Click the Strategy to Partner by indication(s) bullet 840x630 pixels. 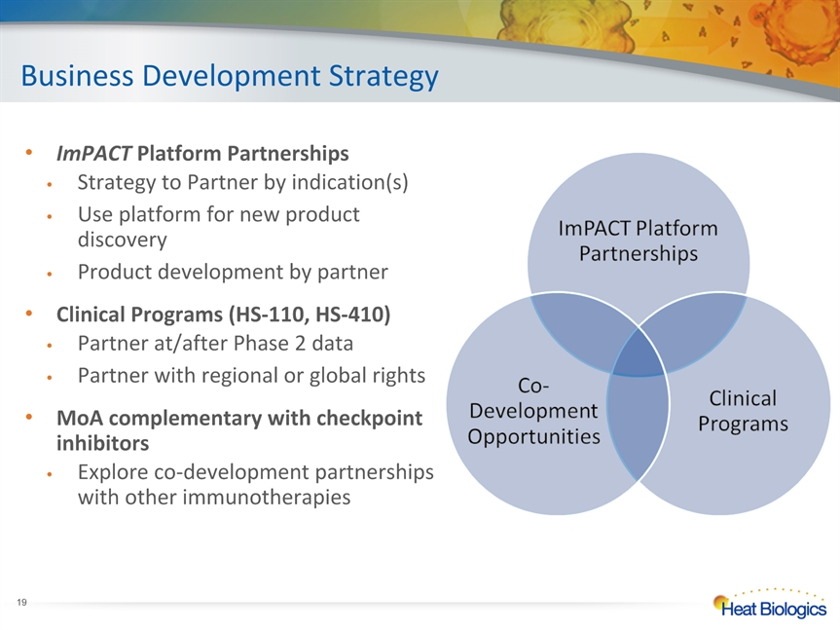[x=242, y=182]
